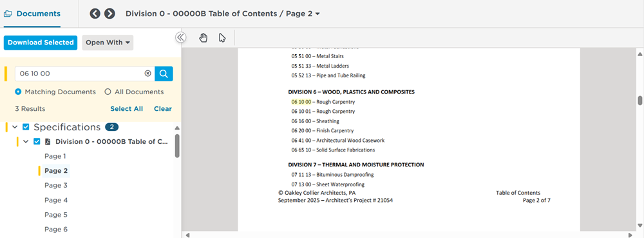Switch to the Documents tab
The height and width of the screenshot is (238, 644).
(32, 14)
